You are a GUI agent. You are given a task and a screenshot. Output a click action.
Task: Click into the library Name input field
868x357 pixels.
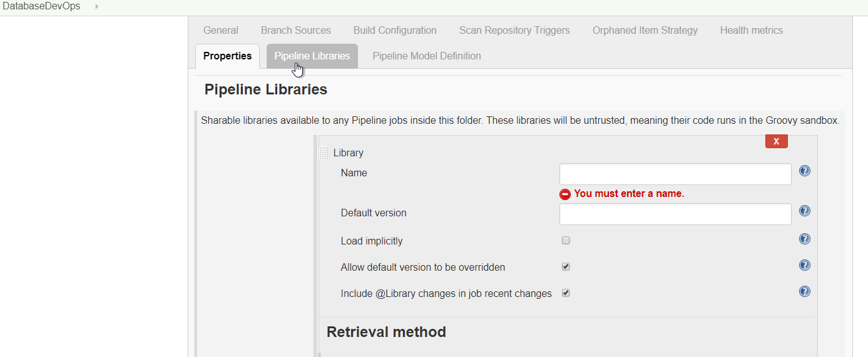675,174
